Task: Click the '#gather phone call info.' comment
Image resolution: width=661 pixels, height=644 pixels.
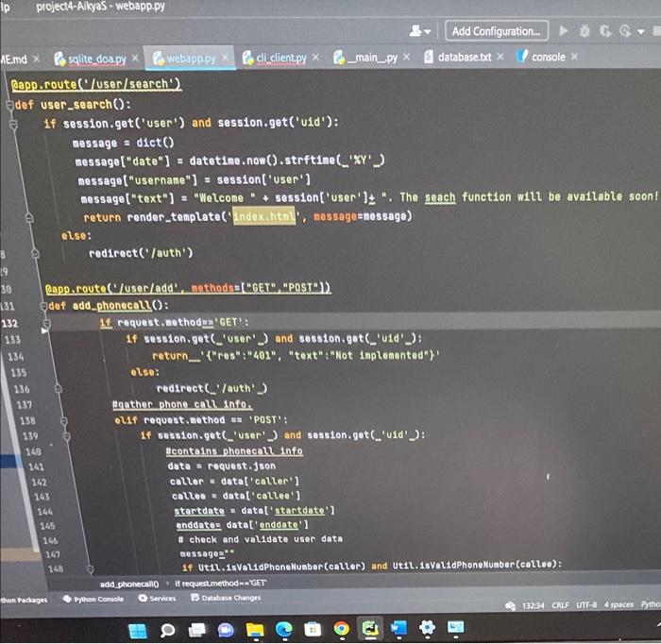Action: pos(182,404)
